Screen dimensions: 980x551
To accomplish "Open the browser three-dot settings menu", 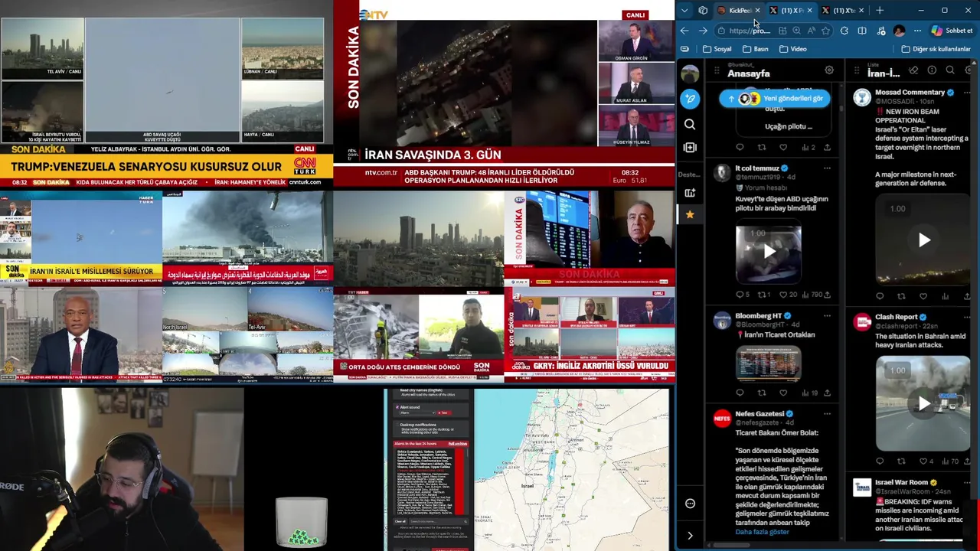I will click(x=917, y=31).
